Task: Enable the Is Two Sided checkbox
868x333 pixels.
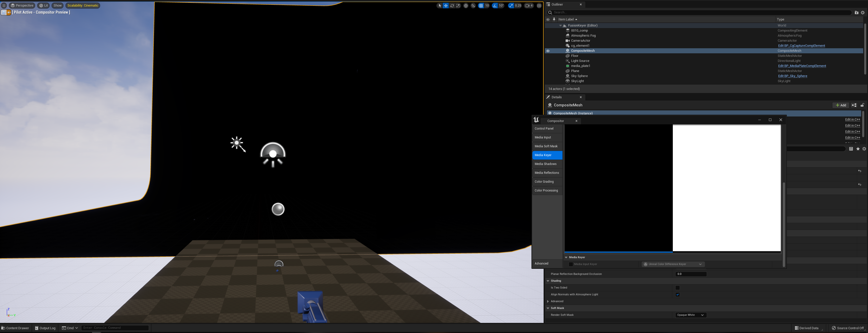Action: pyautogui.click(x=677, y=288)
